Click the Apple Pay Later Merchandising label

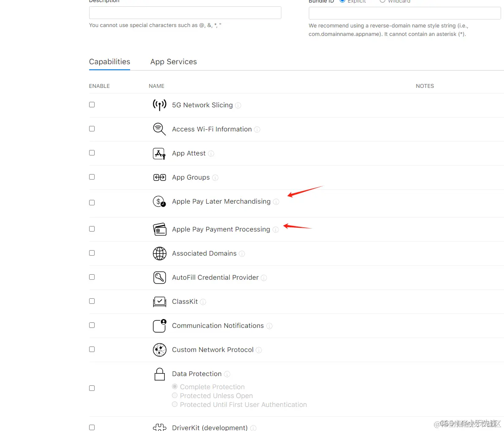pyautogui.click(x=221, y=202)
